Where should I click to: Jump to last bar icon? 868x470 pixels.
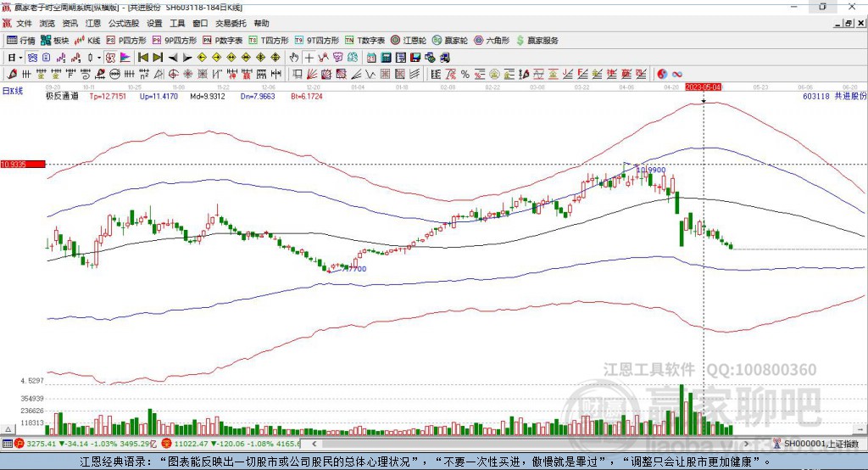(x=158, y=58)
